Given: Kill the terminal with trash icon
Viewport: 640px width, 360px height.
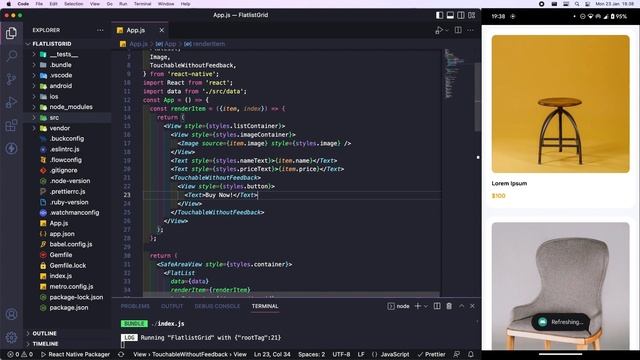Looking at the screenshot, I should tap(449, 306).
